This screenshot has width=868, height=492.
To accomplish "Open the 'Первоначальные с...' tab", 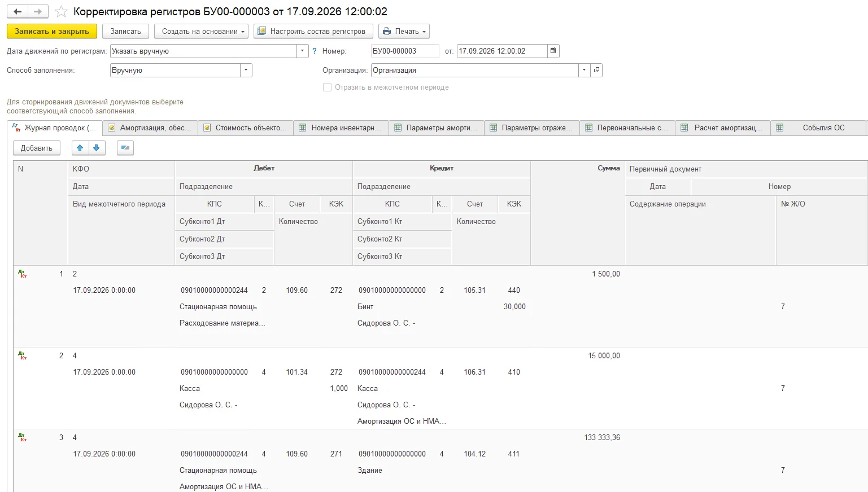I will (627, 128).
